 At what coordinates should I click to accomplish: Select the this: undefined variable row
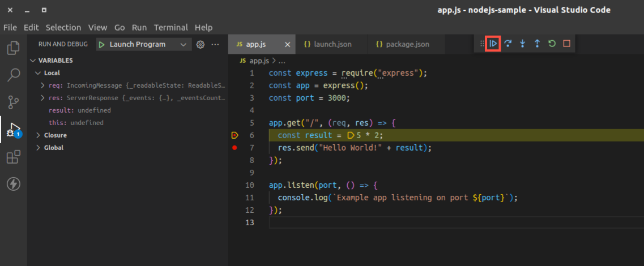click(128, 123)
